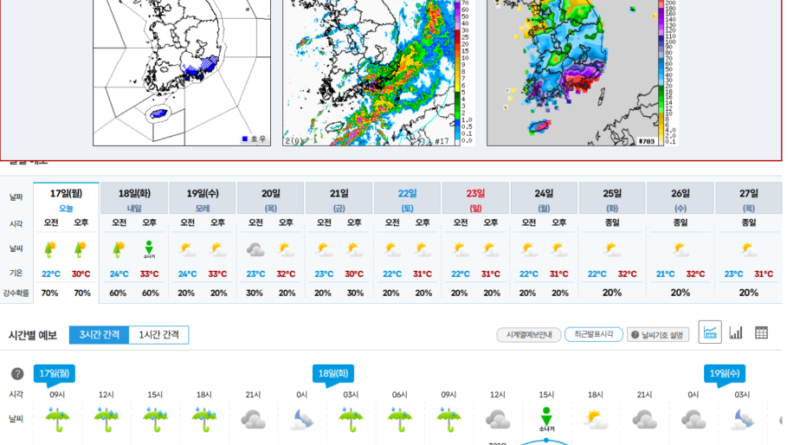Click the 21°C low temperature under 26일
This screenshot has width=800, height=445.
[665, 274]
